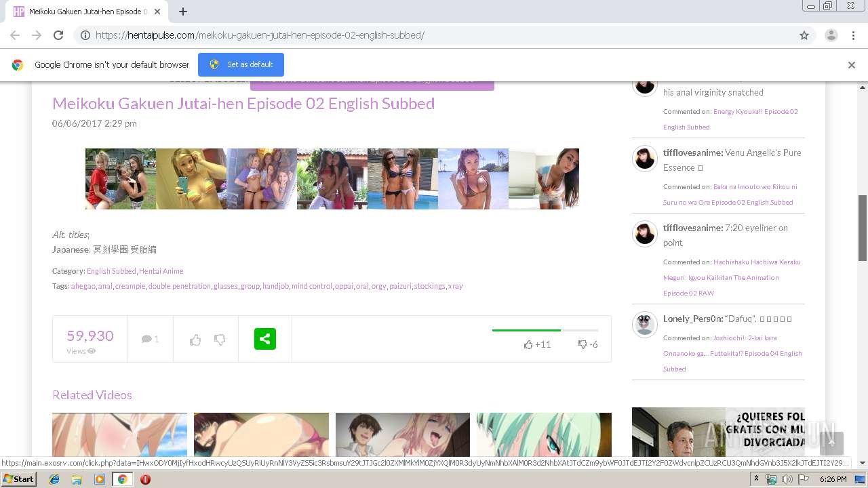868x488 pixels.
Task: Click the xray tag link
Action: point(455,286)
